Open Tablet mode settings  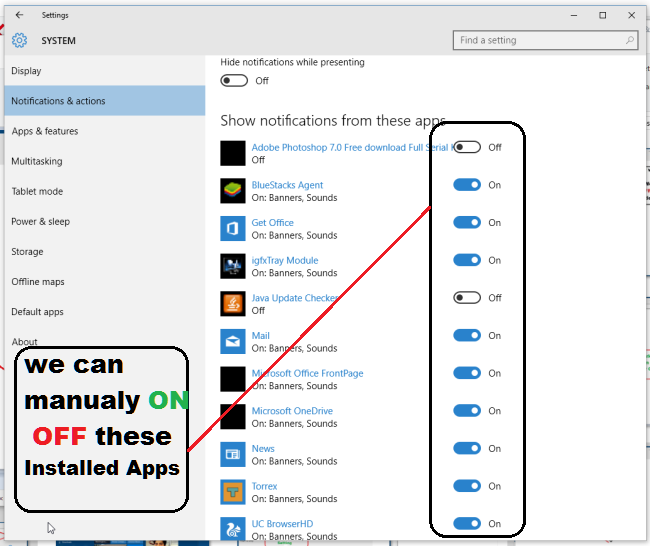pyautogui.click(x=105, y=192)
